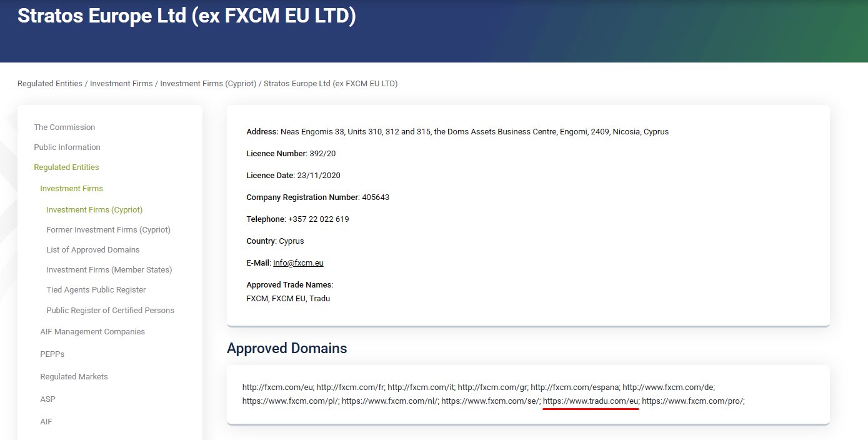Select 'ASP' sidebar item

pos(47,399)
